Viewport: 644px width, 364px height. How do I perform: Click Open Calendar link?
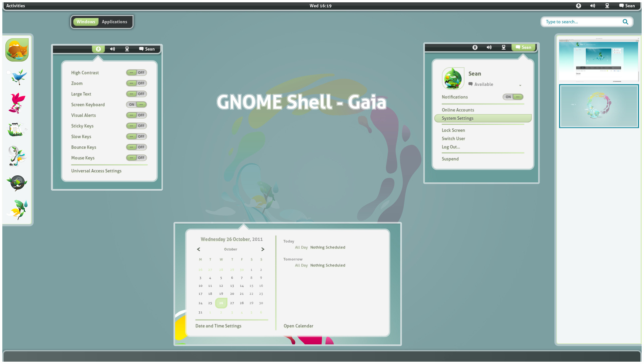(x=298, y=326)
